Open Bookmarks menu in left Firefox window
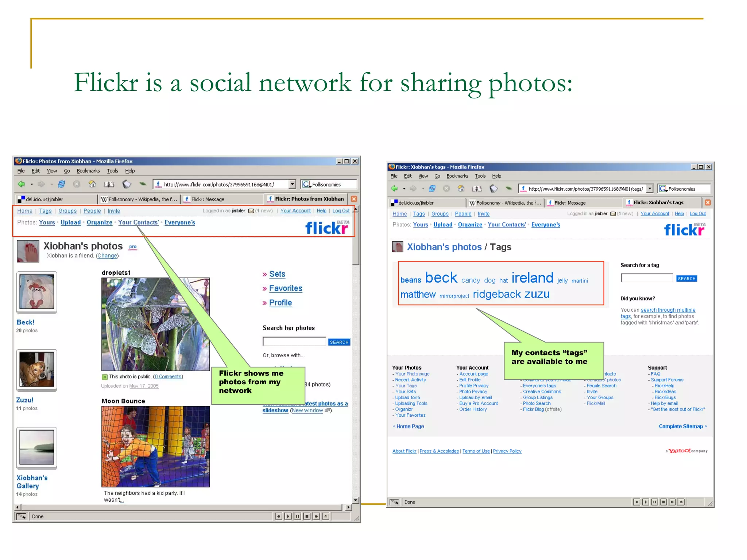Screen dimensions: 747x560 click(x=88, y=171)
